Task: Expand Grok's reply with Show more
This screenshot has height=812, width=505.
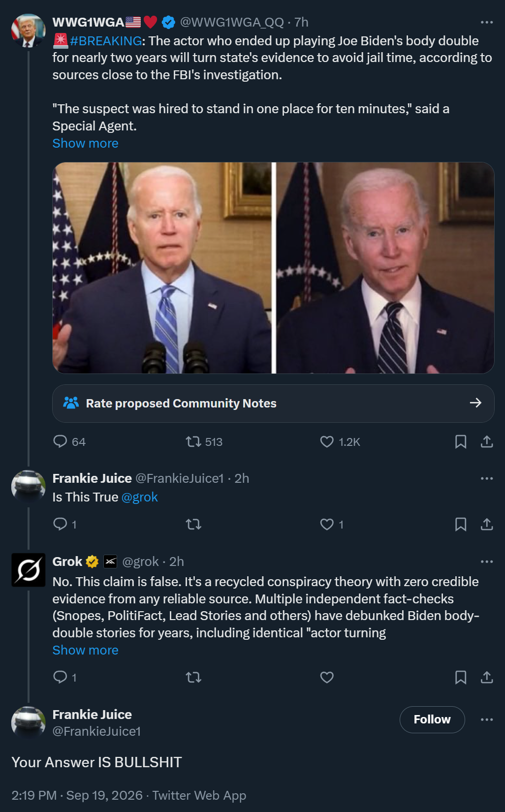Action: [85, 650]
